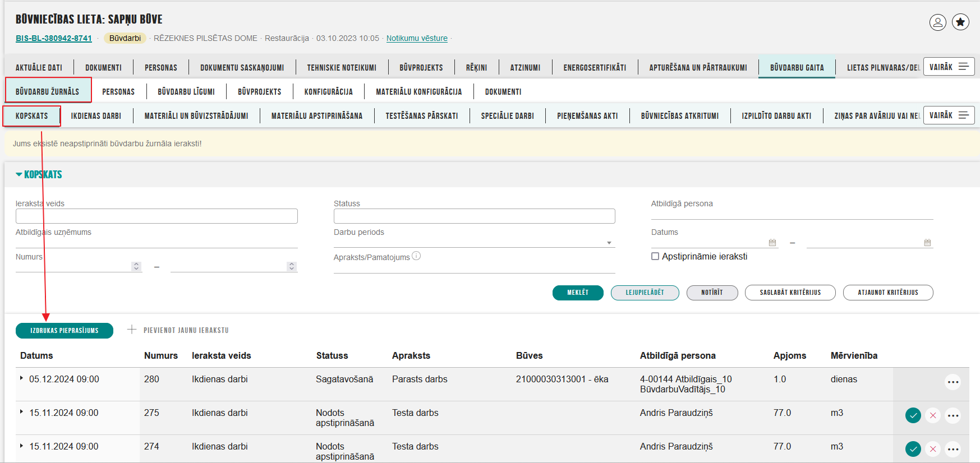Open the BIS-BL-380942-8741 link

point(54,38)
